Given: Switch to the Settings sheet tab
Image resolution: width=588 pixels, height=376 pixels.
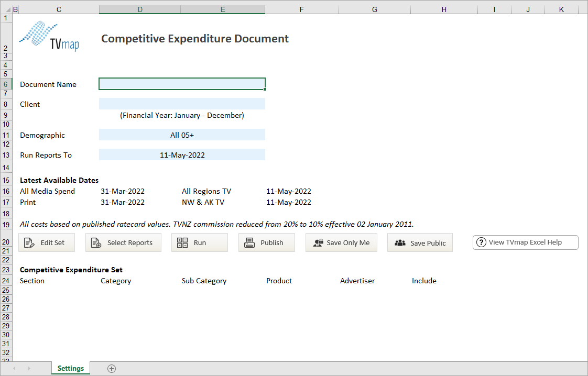Looking at the screenshot, I should (71, 368).
